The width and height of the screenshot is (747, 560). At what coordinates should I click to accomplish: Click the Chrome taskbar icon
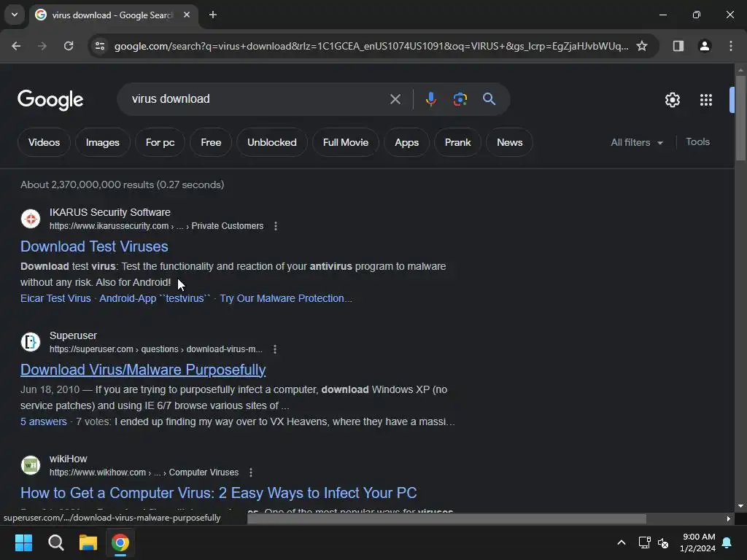point(120,542)
